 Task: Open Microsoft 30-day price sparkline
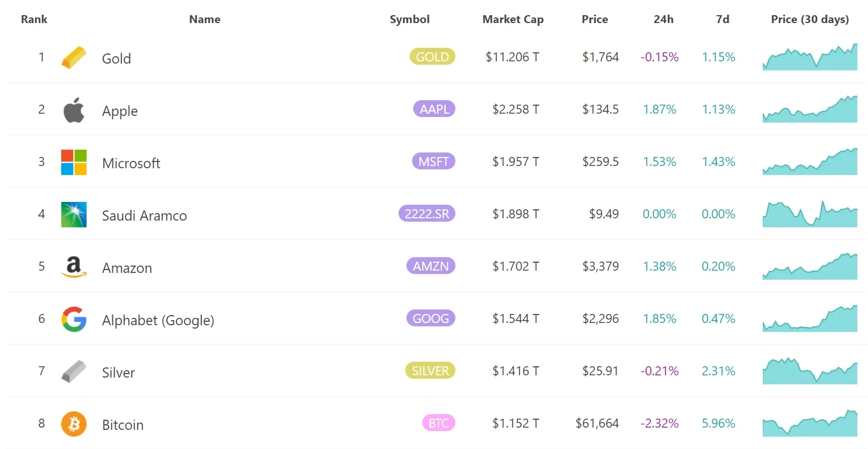pyautogui.click(x=810, y=162)
